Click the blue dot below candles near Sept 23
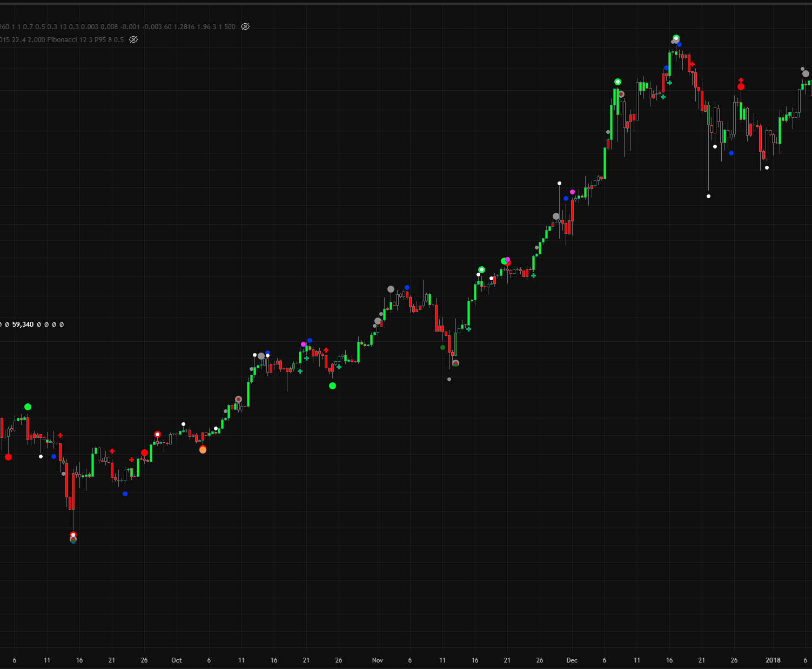 point(125,494)
